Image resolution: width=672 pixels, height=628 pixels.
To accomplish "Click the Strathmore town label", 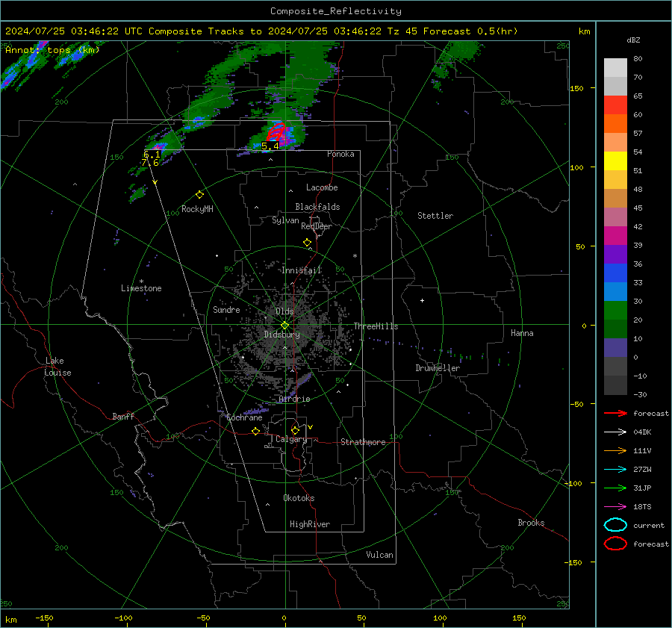I will tap(363, 442).
